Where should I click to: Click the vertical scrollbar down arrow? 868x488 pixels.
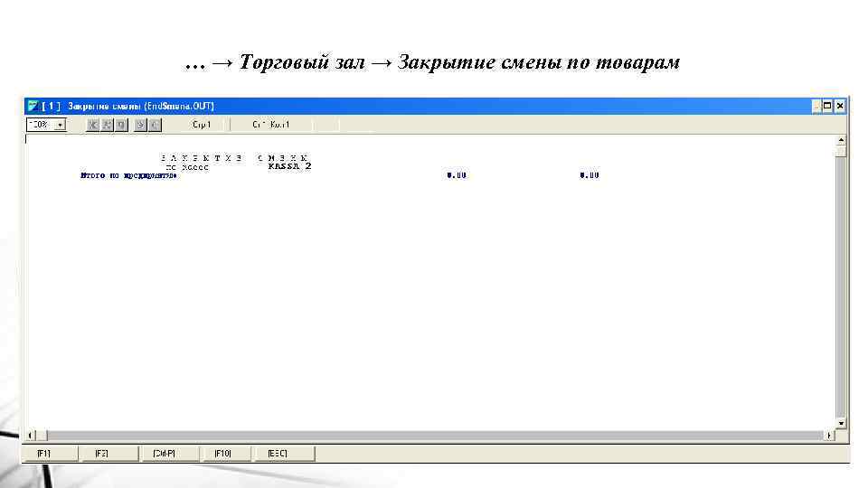click(841, 424)
